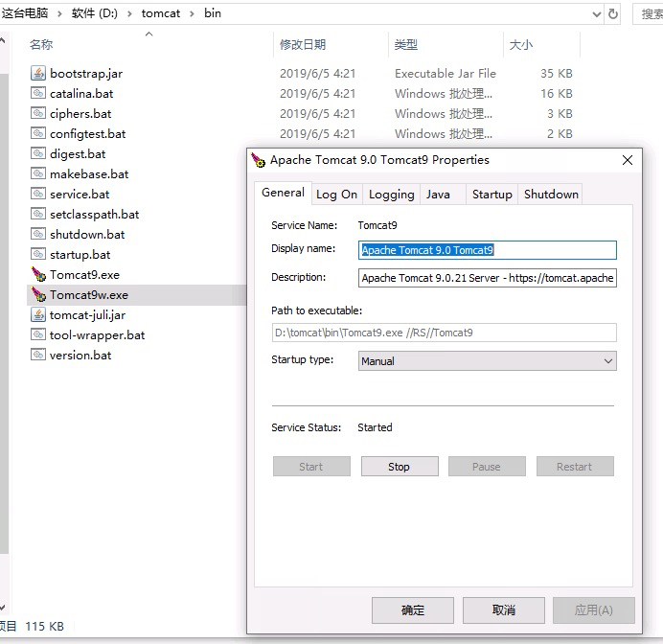Cancel the dialog with 取消

point(503,610)
